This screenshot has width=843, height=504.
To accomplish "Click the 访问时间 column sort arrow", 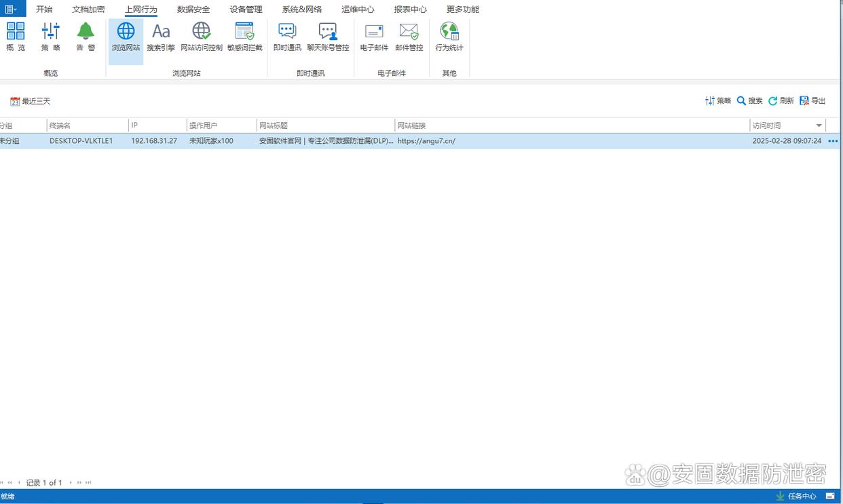I will click(819, 125).
